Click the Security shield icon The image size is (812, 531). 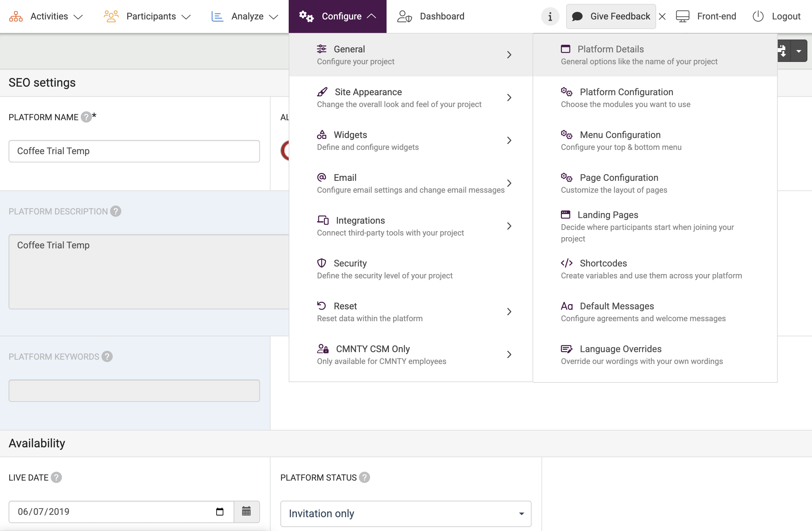pyautogui.click(x=321, y=263)
